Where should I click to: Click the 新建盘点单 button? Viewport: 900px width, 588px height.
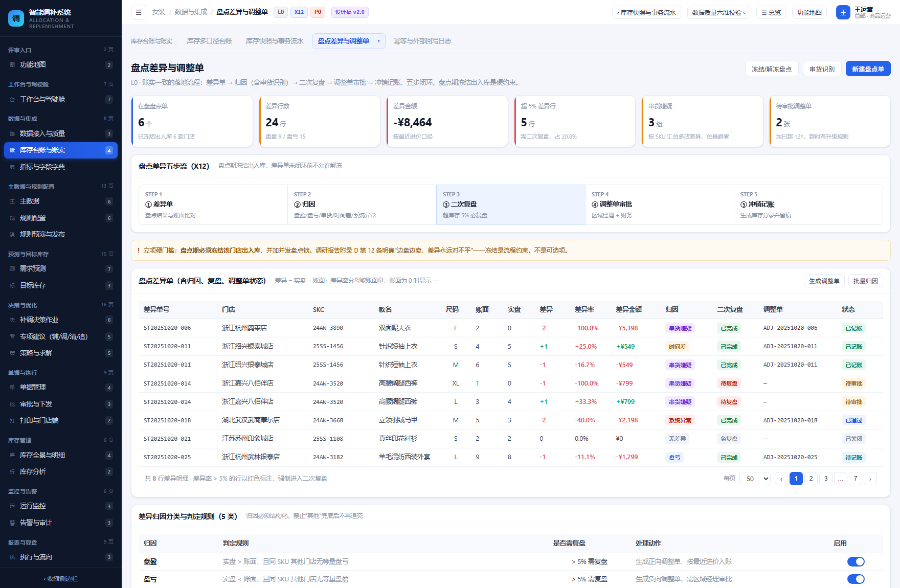(x=868, y=69)
